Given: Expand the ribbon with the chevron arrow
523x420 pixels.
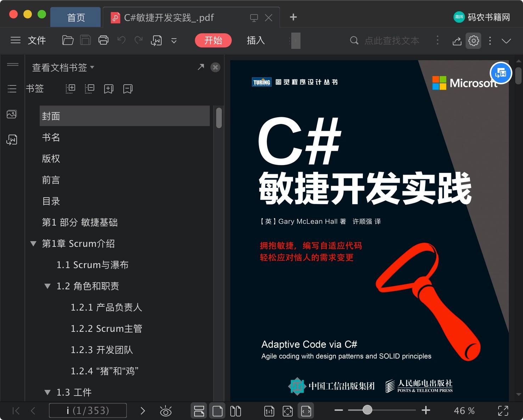Looking at the screenshot, I should (506, 41).
